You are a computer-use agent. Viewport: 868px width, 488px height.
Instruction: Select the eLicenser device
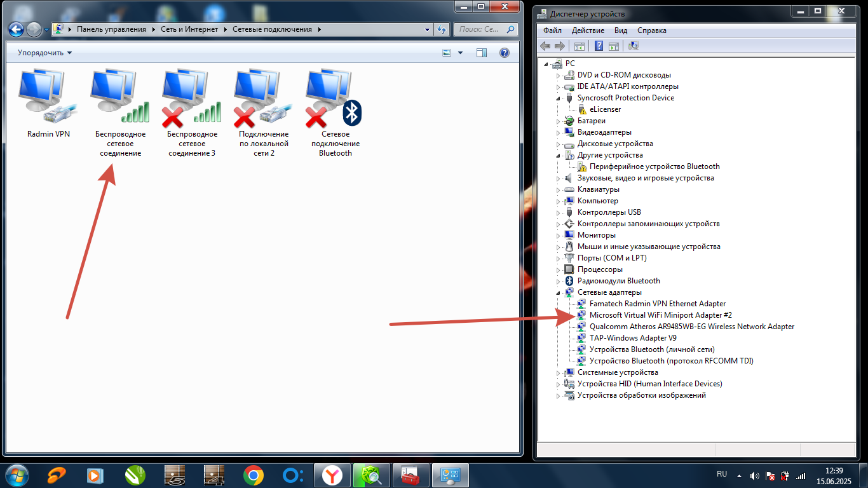click(605, 109)
